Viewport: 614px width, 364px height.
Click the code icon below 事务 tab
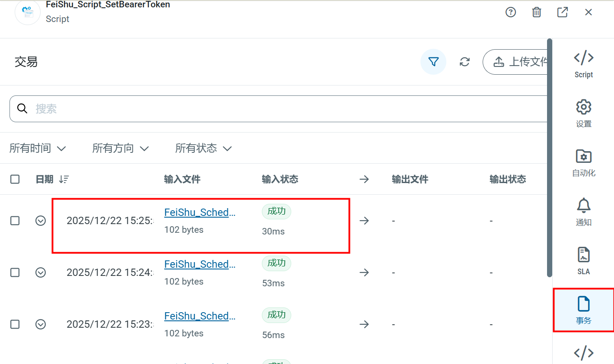(x=584, y=353)
